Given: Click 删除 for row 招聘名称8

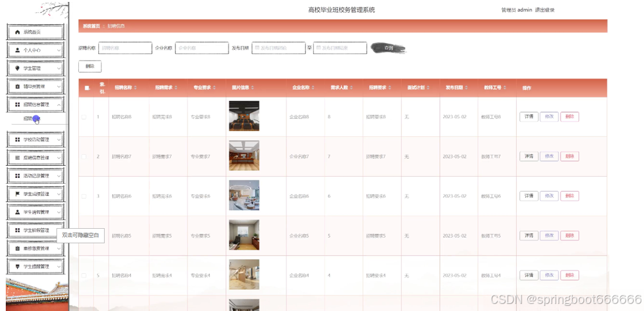Looking at the screenshot, I should point(570,117).
